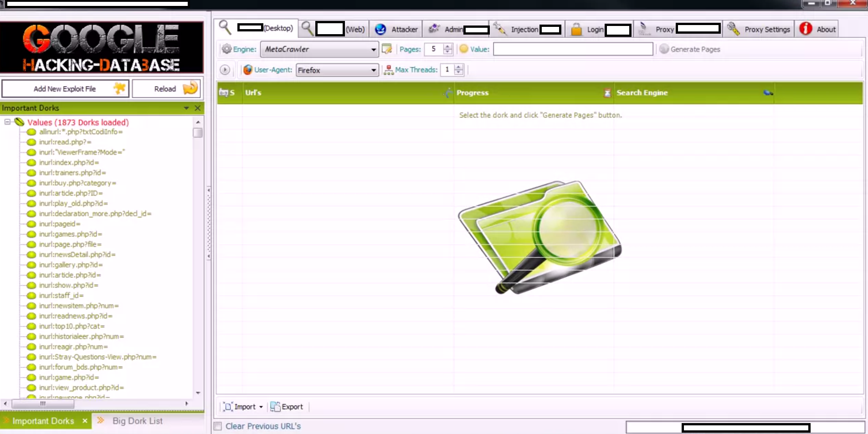Click into the Value input field
The width and height of the screenshot is (868, 434).
pyautogui.click(x=573, y=49)
